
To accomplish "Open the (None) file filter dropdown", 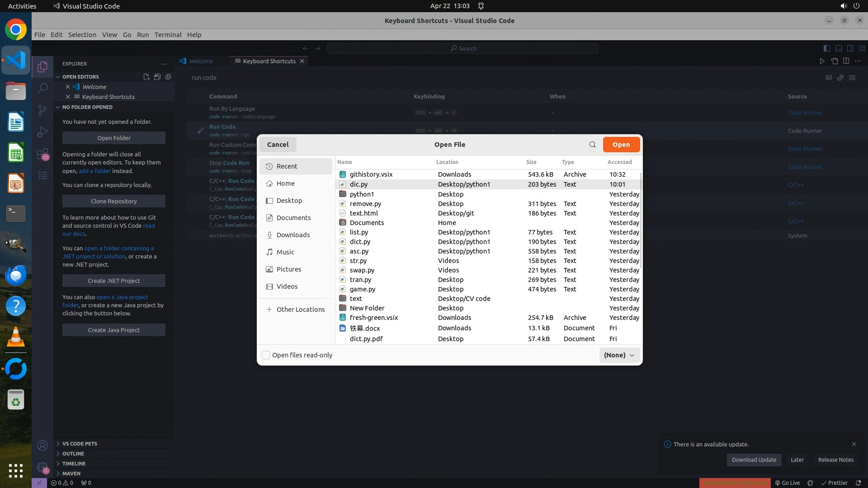I will point(619,355).
